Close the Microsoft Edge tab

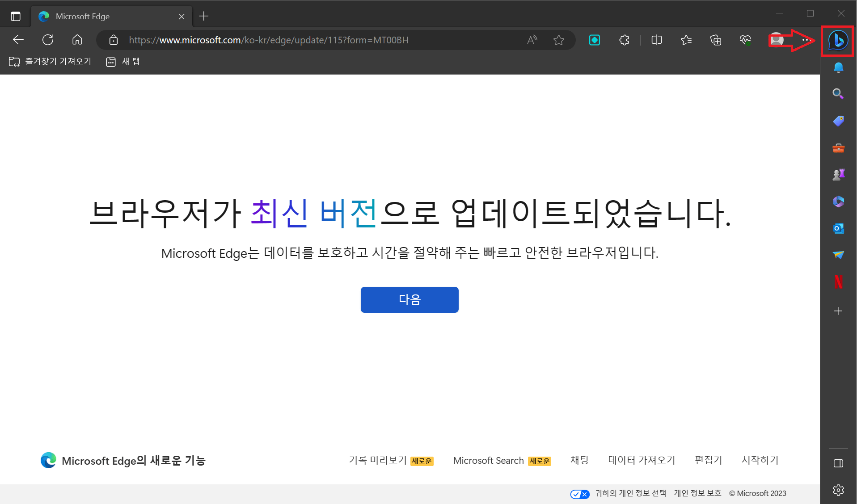(x=182, y=17)
